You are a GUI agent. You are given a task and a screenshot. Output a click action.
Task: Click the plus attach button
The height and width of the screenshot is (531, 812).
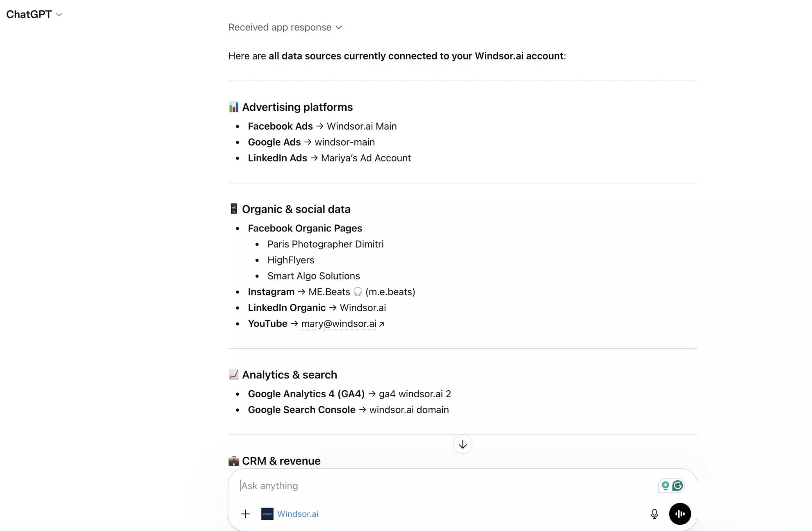[245, 514]
